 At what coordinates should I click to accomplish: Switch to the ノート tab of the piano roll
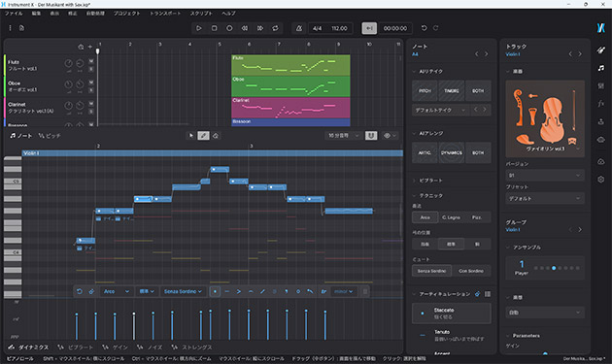(21, 136)
